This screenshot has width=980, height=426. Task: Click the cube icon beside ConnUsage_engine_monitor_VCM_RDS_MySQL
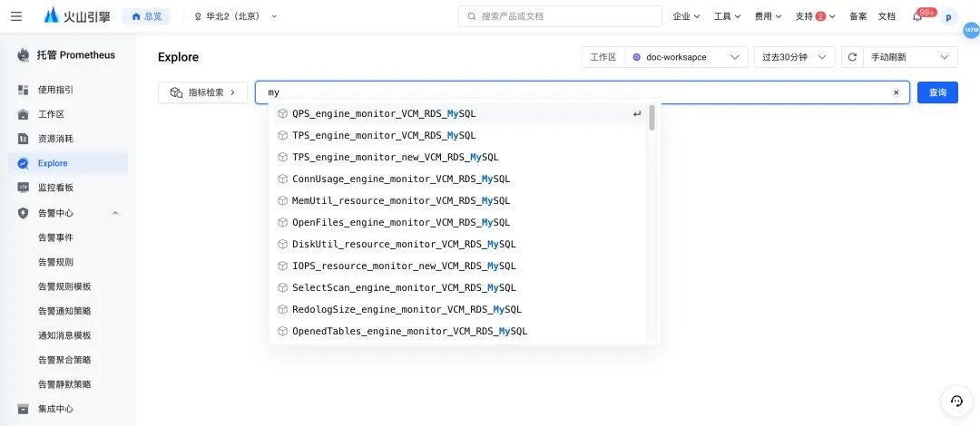[282, 179]
